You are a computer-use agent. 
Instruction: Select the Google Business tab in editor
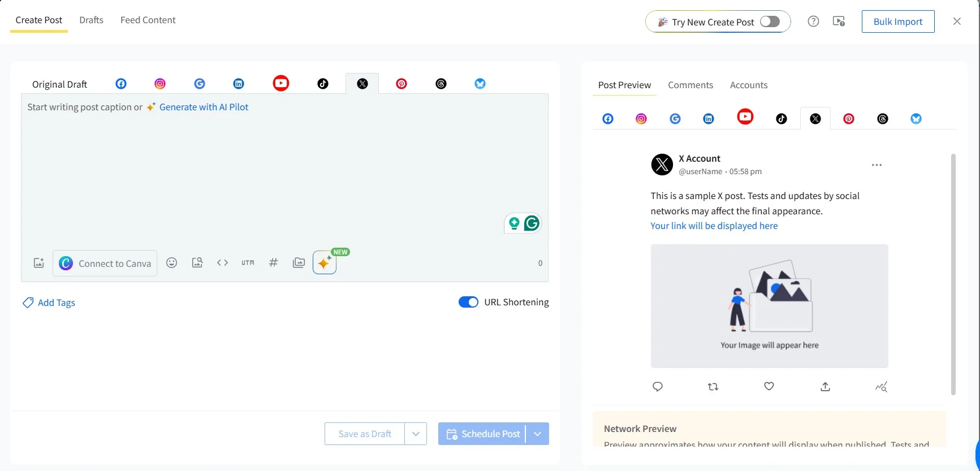(200, 84)
